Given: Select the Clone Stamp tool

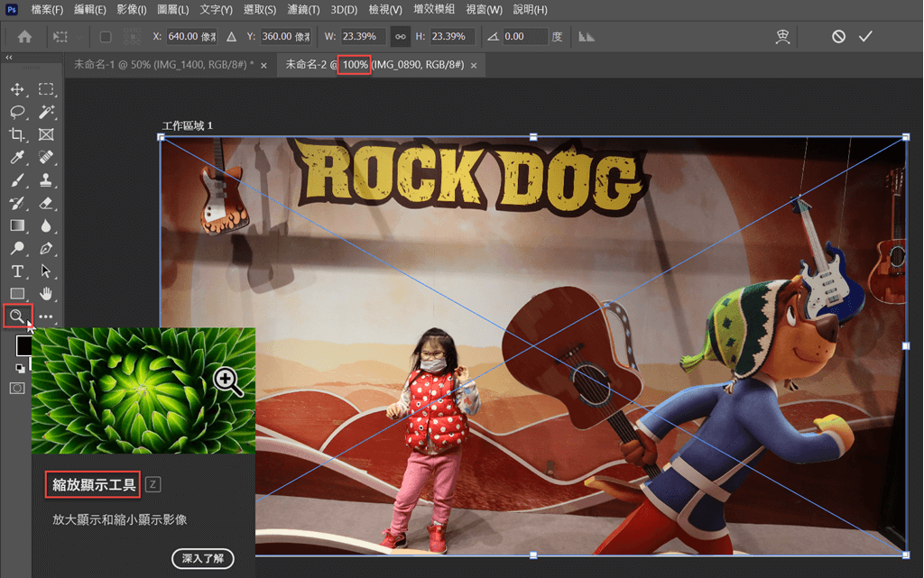Looking at the screenshot, I should [x=46, y=180].
